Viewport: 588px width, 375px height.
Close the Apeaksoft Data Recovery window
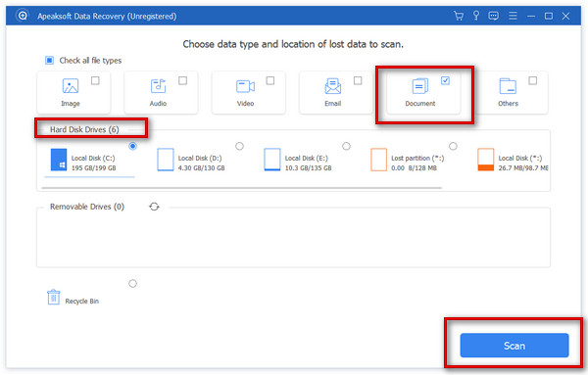click(x=565, y=16)
